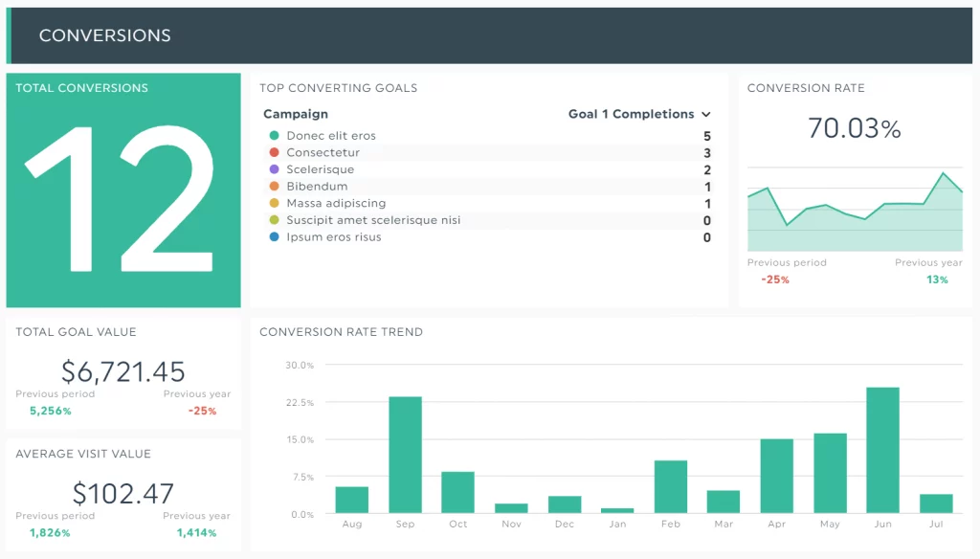Click the blue dot beside Ipsum eros risus

coord(273,236)
